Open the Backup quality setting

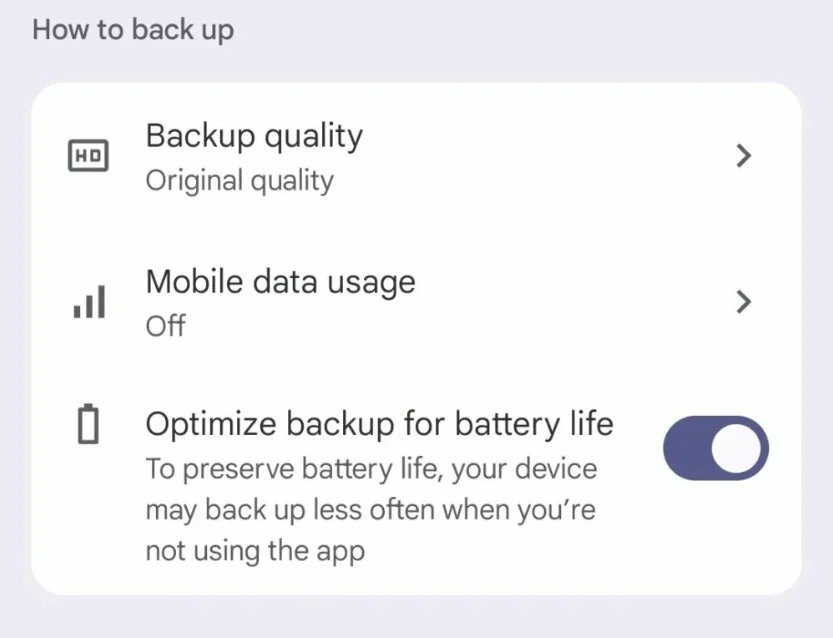coord(254,136)
